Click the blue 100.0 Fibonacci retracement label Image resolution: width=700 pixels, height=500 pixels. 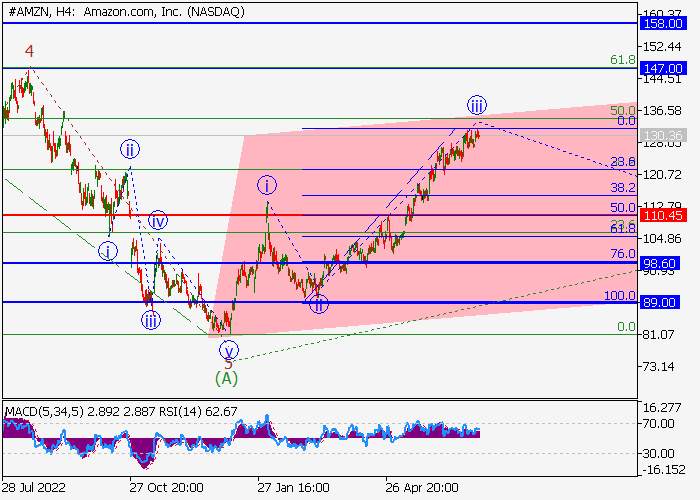coord(620,295)
